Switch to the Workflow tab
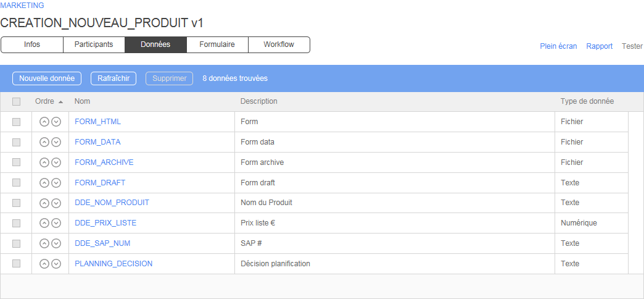The image size is (644, 299). pyautogui.click(x=279, y=44)
